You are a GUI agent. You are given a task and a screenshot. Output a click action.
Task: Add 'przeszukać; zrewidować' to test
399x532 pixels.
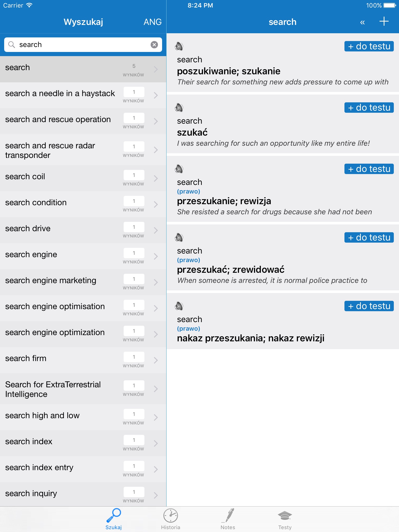[369, 238]
